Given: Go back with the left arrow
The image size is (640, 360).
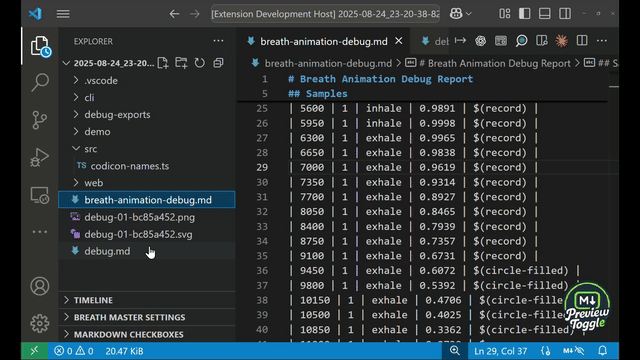Looking at the screenshot, I should 174,14.
